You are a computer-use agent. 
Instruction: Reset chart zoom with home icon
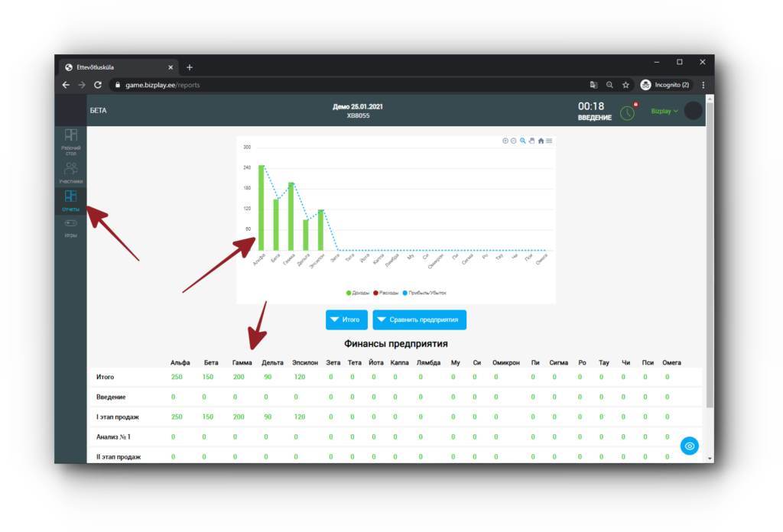click(541, 141)
